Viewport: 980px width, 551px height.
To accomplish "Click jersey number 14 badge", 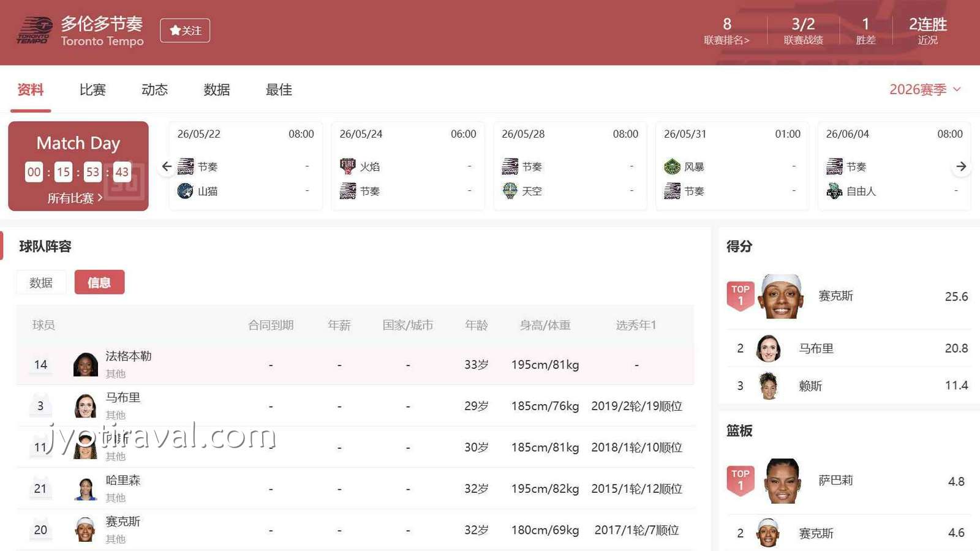I will (x=40, y=364).
